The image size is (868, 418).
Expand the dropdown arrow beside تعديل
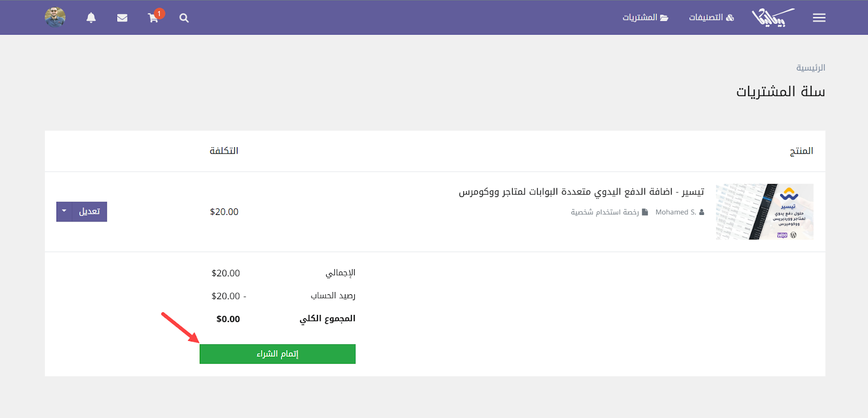tap(64, 211)
